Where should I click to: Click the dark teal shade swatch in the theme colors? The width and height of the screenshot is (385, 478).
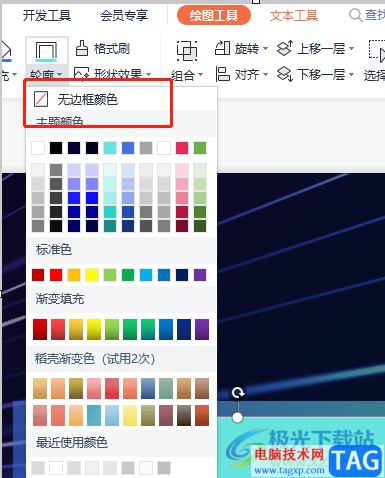(110, 226)
